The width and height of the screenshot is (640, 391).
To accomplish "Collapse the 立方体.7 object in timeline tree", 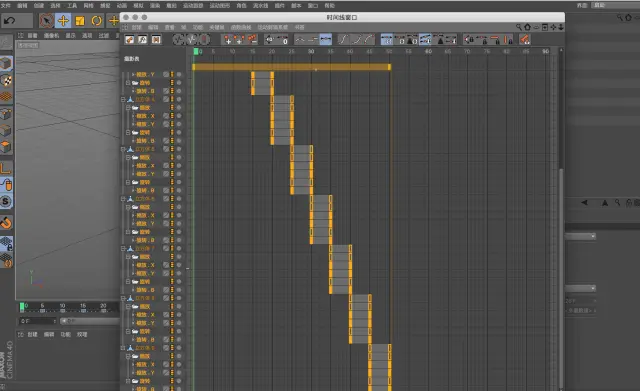I will click(123, 248).
